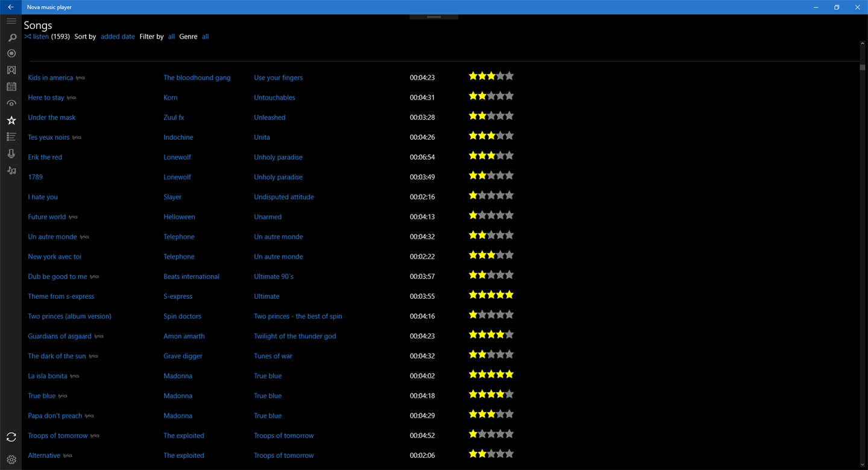Open artist Beats international

pyautogui.click(x=191, y=277)
